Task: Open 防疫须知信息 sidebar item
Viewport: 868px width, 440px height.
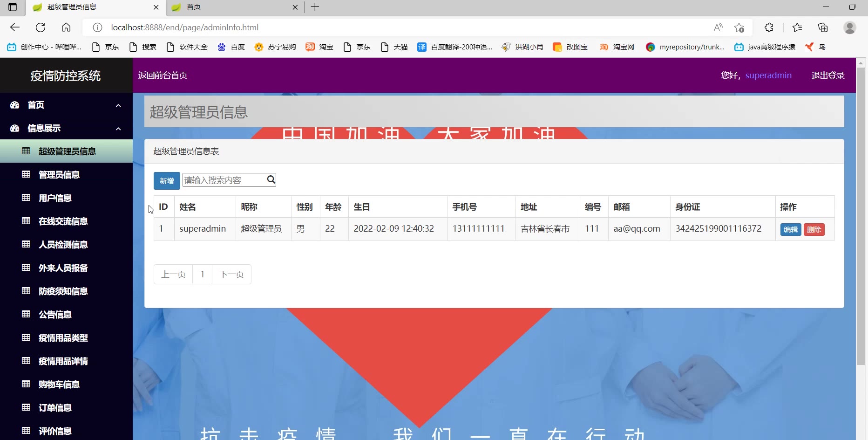Action: tap(66, 291)
